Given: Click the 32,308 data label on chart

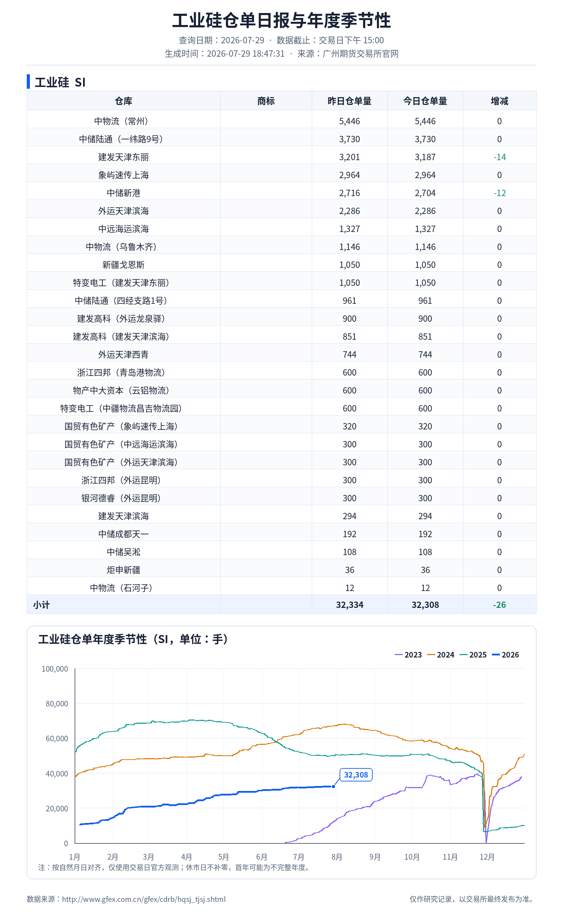Looking at the screenshot, I should [x=356, y=775].
